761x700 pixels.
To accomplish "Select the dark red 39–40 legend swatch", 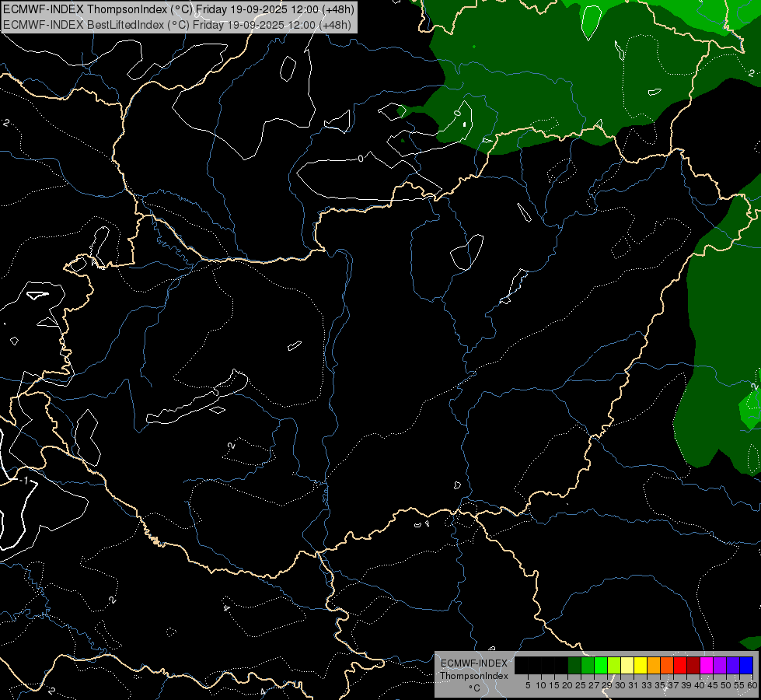I will (693, 665).
